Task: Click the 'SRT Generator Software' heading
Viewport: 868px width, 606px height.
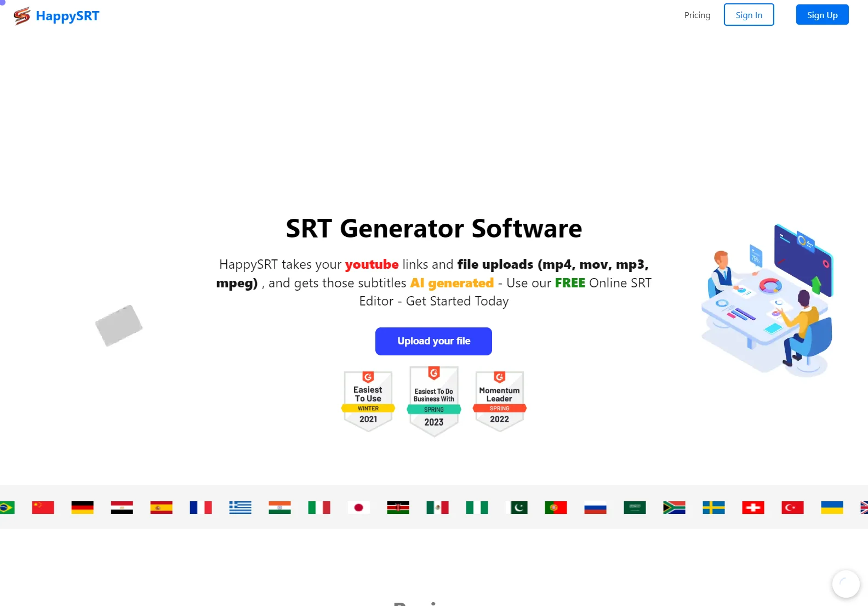Action: tap(434, 229)
